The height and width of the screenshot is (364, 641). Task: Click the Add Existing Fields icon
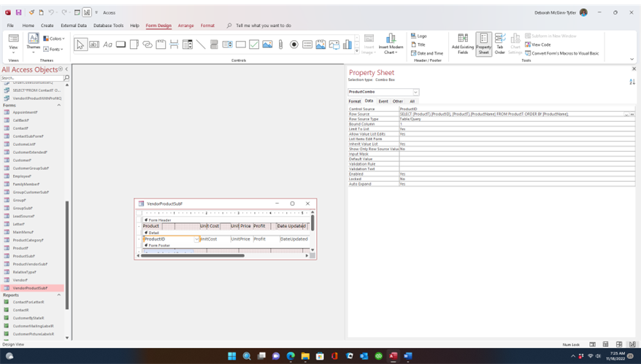point(462,44)
